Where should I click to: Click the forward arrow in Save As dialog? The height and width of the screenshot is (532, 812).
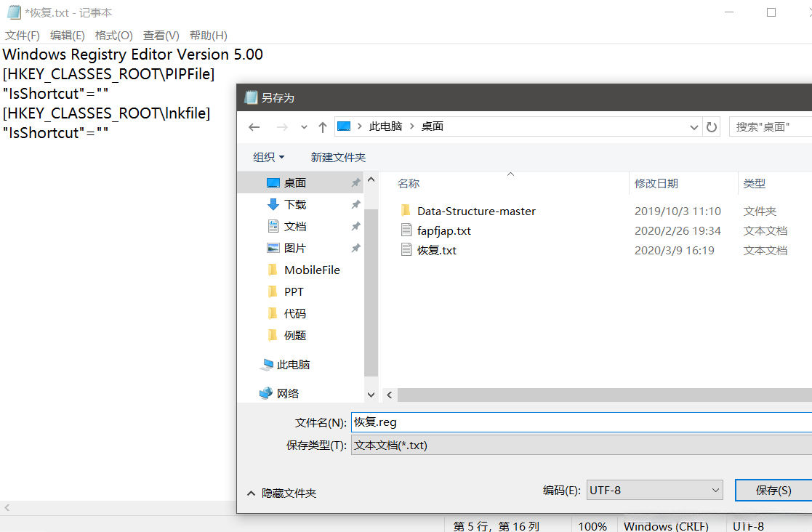tap(282, 126)
